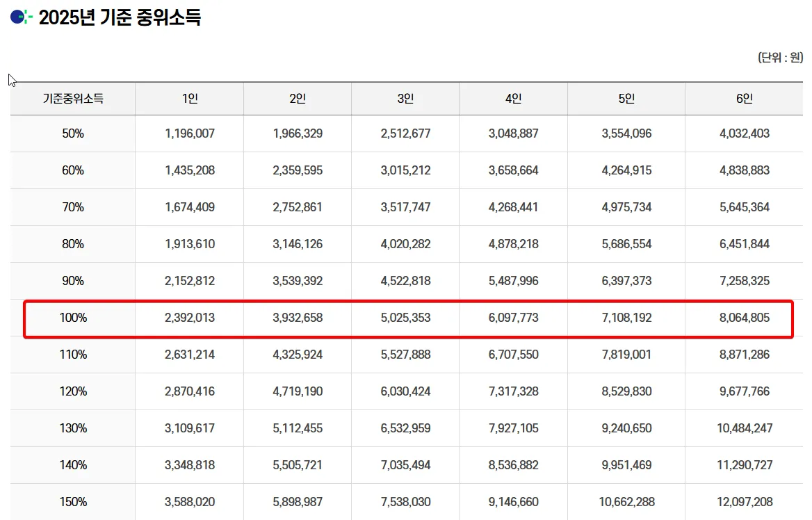This screenshot has width=812, height=520.
Task: Click the value 8,064,805 in the red box
Action: click(x=744, y=318)
